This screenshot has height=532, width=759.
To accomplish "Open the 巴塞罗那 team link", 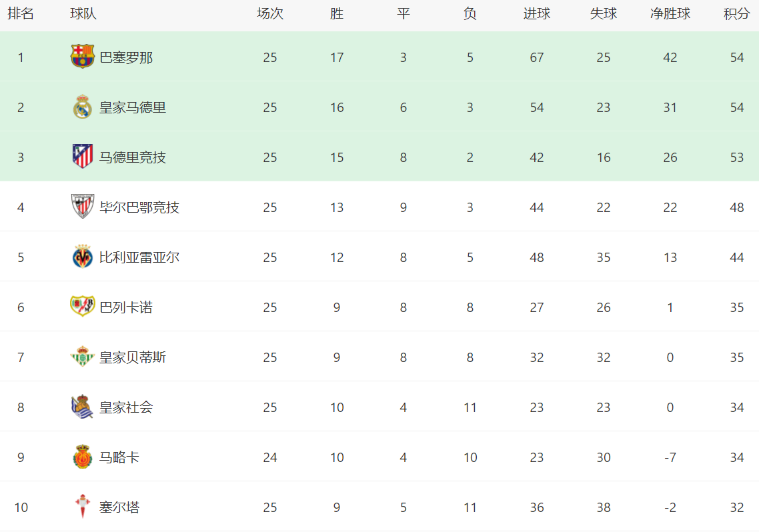I will pos(126,57).
